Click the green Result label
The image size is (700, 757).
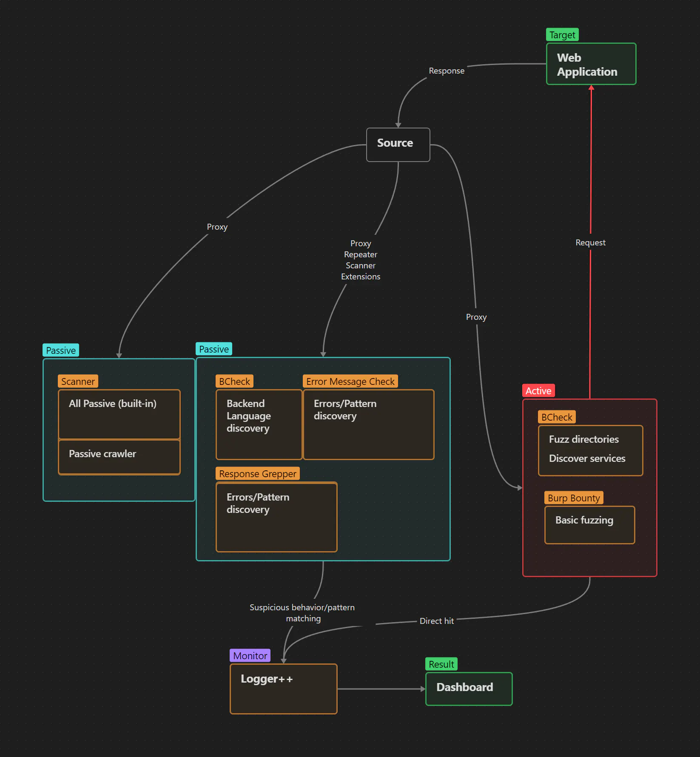click(441, 664)
